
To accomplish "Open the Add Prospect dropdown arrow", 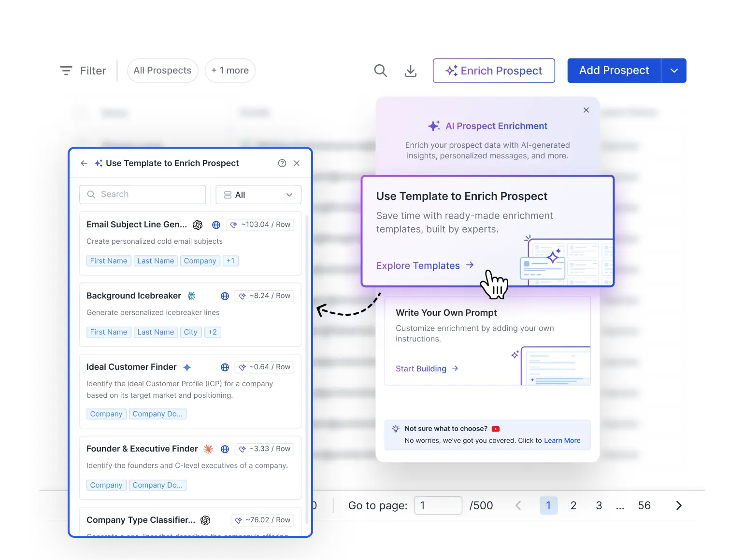I will (674, 70).
